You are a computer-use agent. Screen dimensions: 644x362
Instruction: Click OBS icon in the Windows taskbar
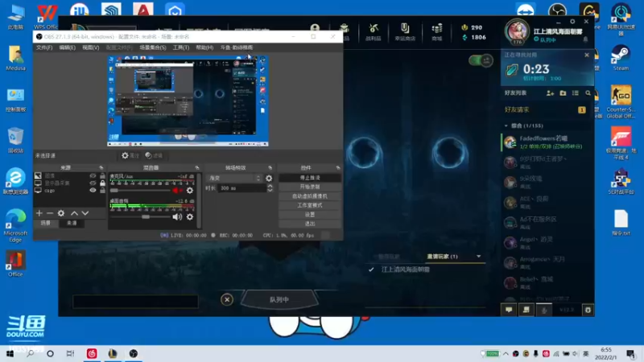[134, 353]
